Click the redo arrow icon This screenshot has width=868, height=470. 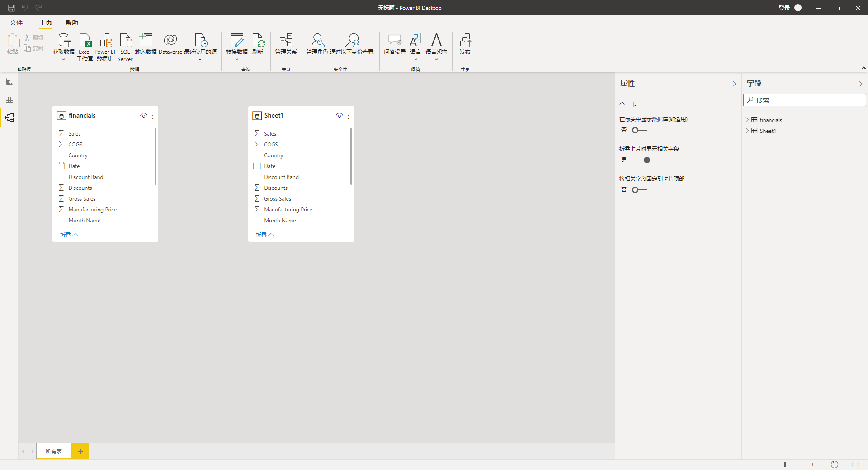pyautogui.click(x=39, y=8)
